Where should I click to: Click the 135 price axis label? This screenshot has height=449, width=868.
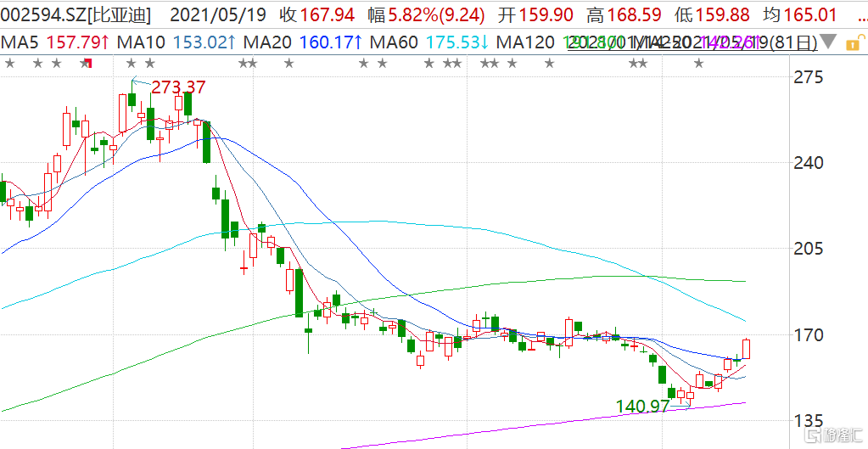click(809, 421)
